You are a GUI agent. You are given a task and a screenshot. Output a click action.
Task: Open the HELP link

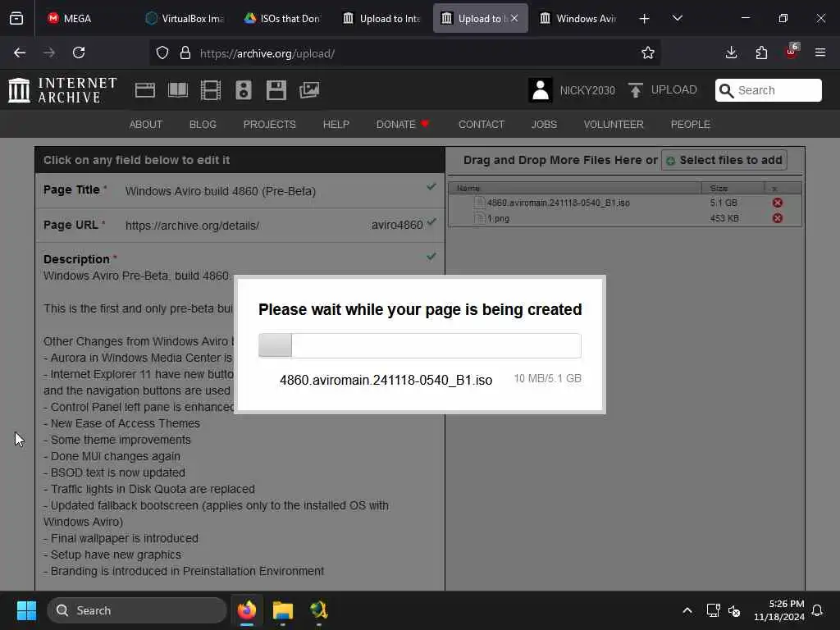(336, 125)
